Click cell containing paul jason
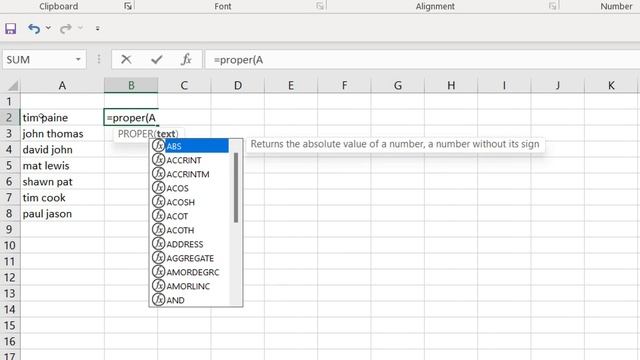Screen dimensions: 640x360 click(x=62, y=213)
